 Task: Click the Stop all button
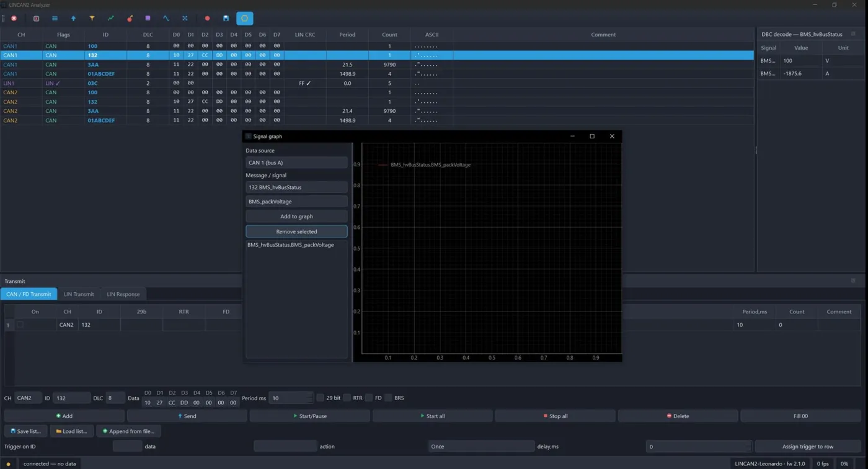(555, 416)
